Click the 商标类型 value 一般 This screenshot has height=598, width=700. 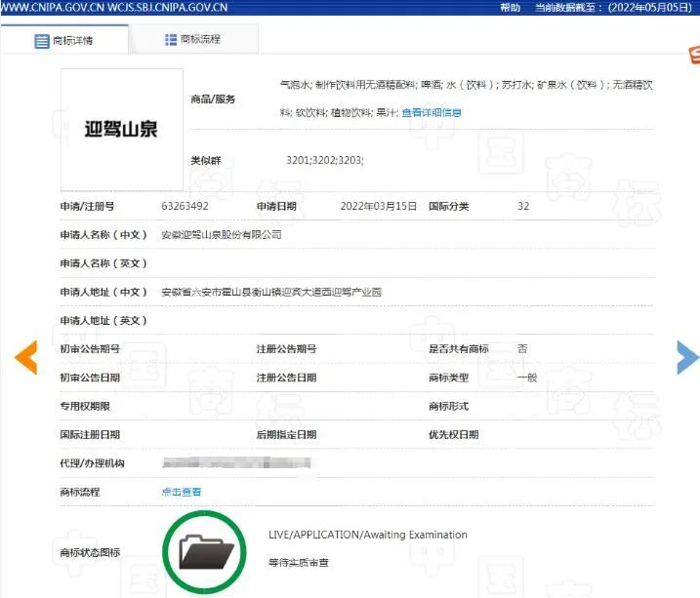tap(527, 378)
